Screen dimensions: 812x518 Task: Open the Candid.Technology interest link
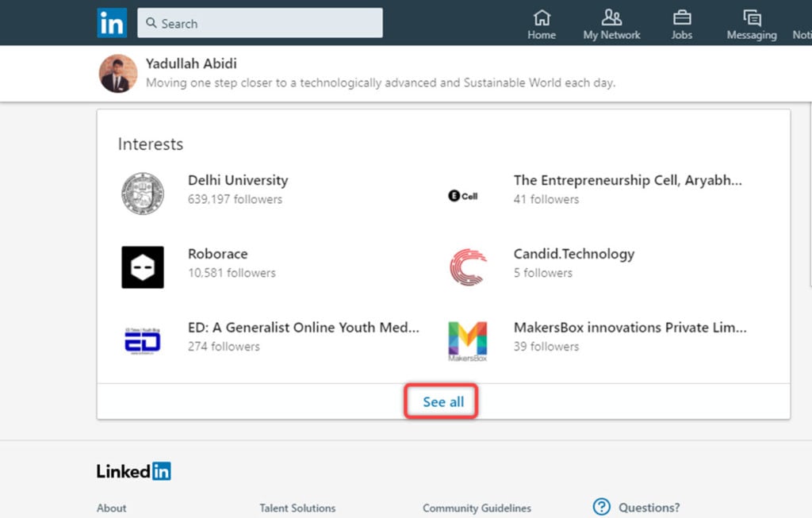(574, 254)
